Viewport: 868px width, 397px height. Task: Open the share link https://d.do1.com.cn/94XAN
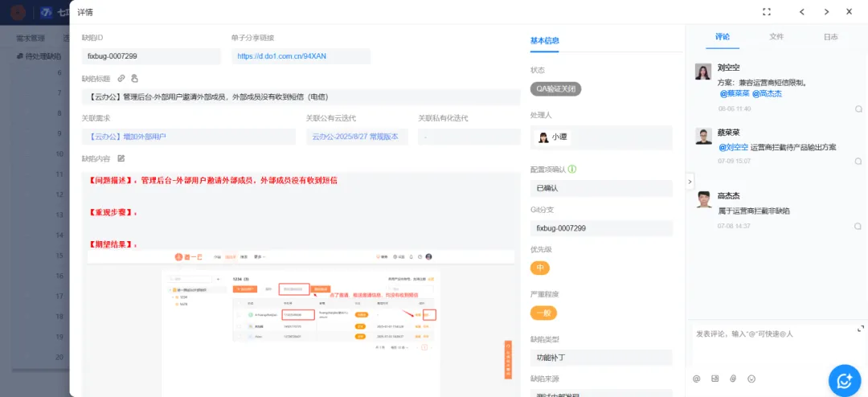[x=281, y=56]
